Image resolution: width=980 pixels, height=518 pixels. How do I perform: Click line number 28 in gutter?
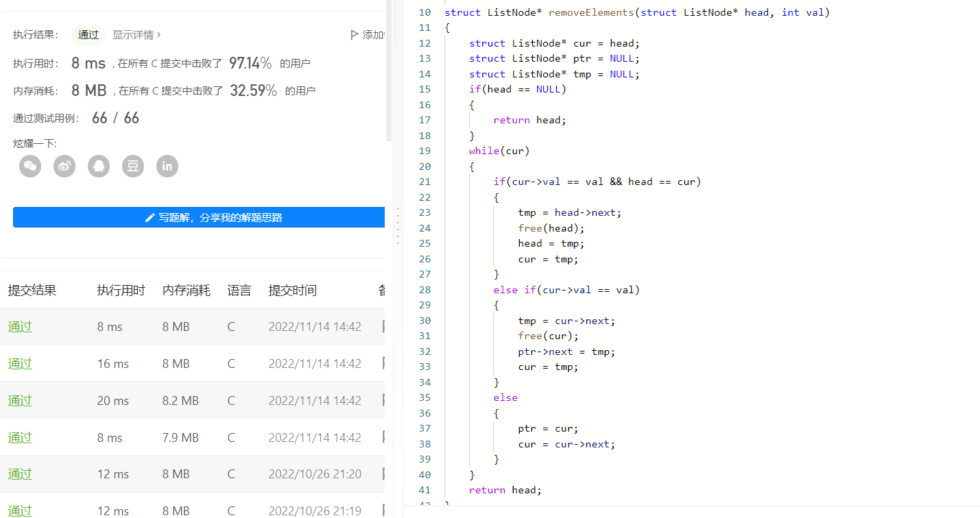tap(425, 290)
